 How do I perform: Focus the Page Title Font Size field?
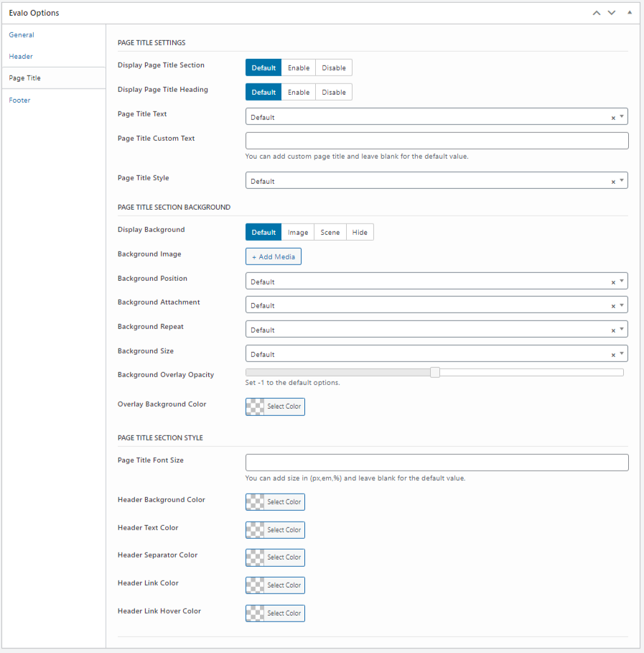point(437,463)
